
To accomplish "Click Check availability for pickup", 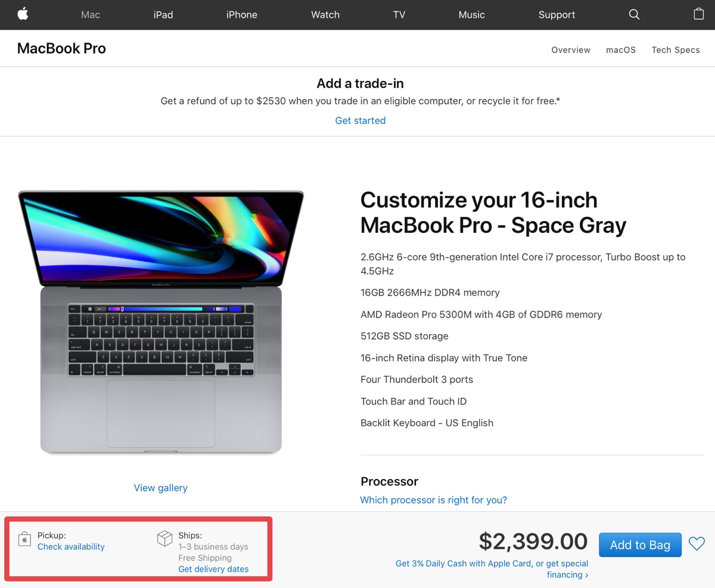I will (71, 546).
